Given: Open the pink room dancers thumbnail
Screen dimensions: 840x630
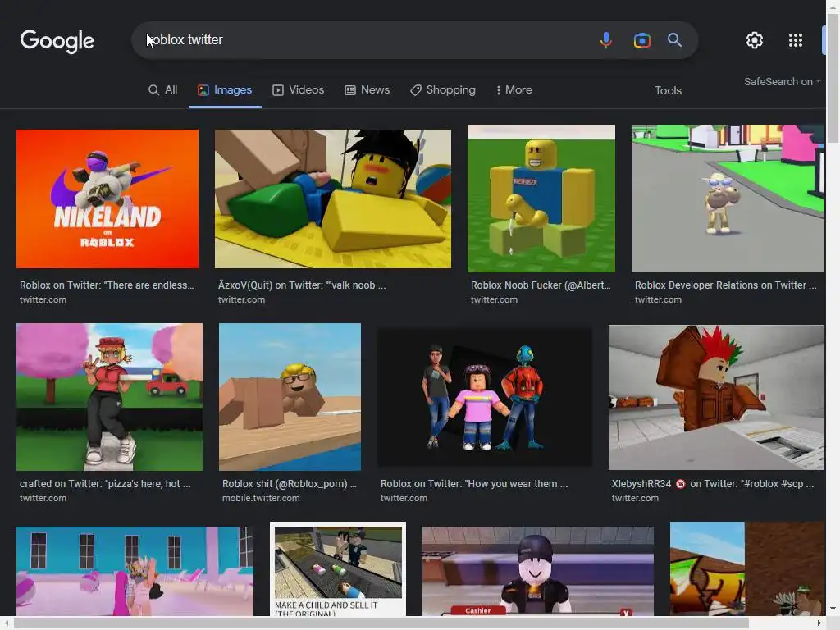Looking at the screenshot, I should click(135, 571).
